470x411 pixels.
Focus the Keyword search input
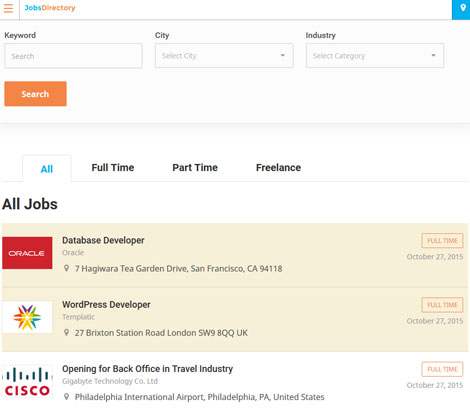point(73,56)
